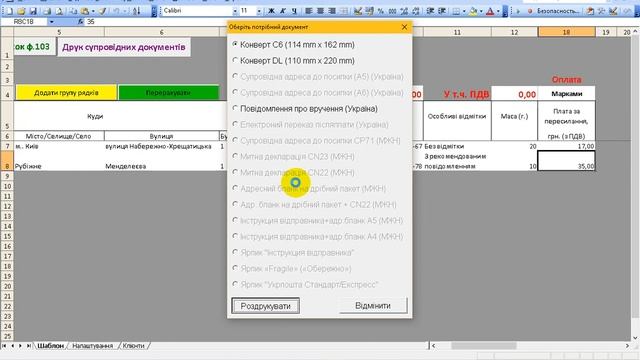Screen dimensions: 640x360
Task: Click the Decrease Indent icon
Action: pyautogui.click(x=430, y=11)
